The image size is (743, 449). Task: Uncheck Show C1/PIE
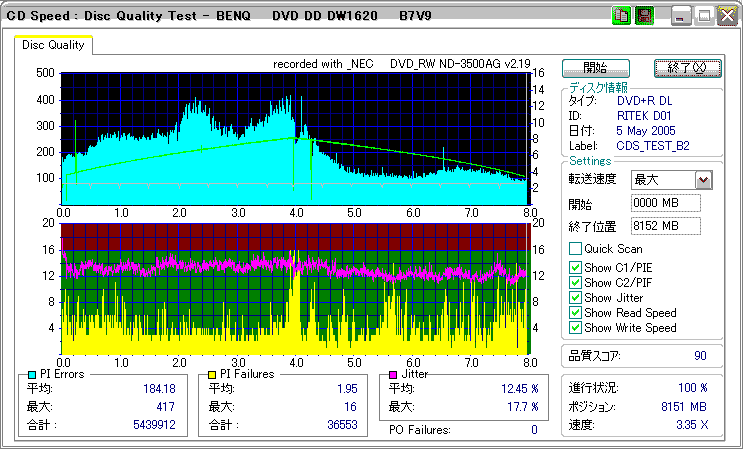(575, 267)
